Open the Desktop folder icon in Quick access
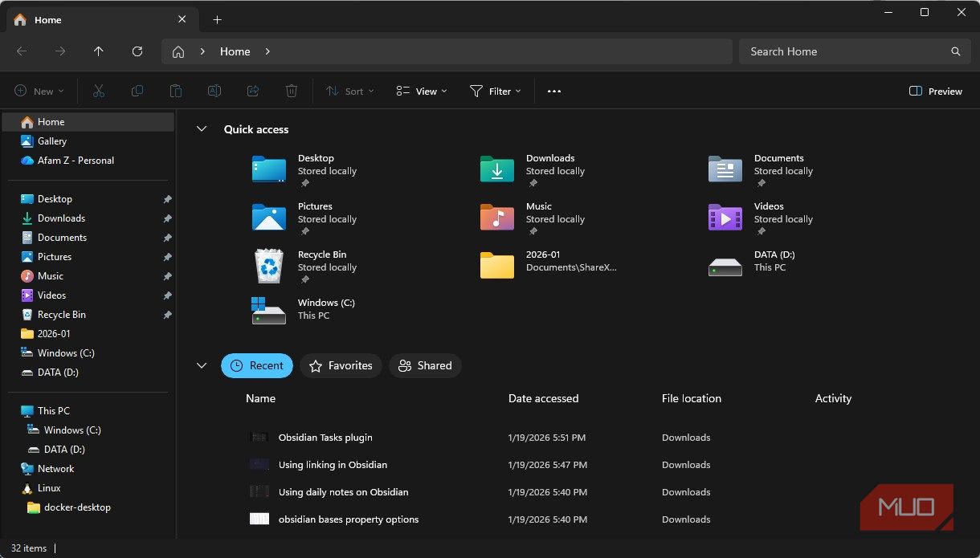 pos(268,169)
